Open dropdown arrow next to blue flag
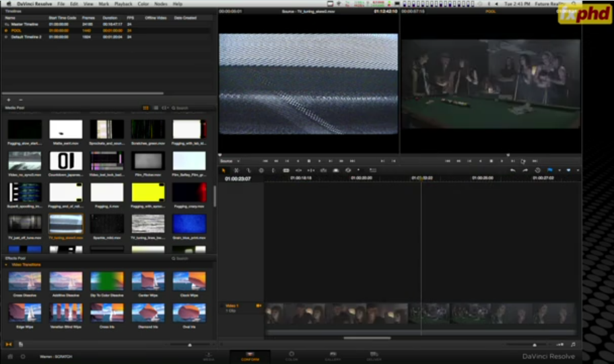This screenshot has height=364, width=614. 559,170
